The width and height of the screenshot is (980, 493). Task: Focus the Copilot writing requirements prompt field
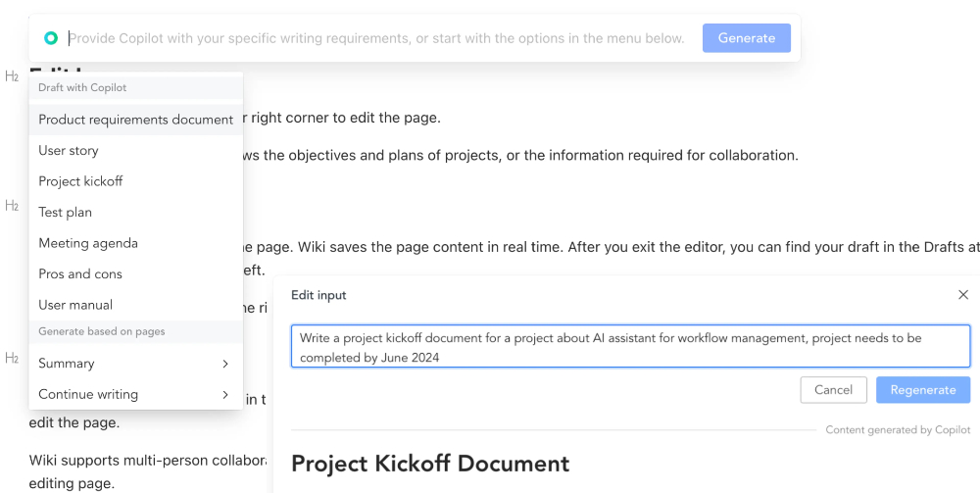tap(376, 38)
